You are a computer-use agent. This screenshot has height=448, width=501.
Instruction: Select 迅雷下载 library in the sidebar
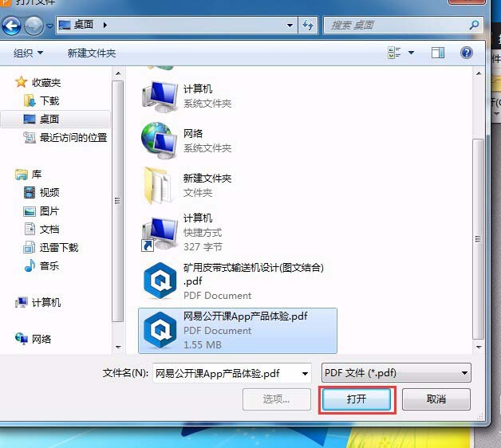[59, 247]
